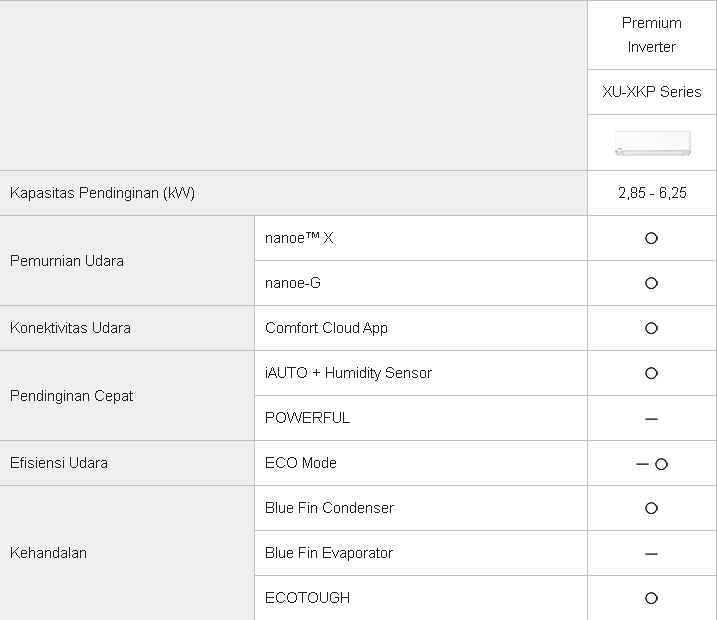Click the Kapasitas Pendinginan (kW) row label

(x=102, y=193)
